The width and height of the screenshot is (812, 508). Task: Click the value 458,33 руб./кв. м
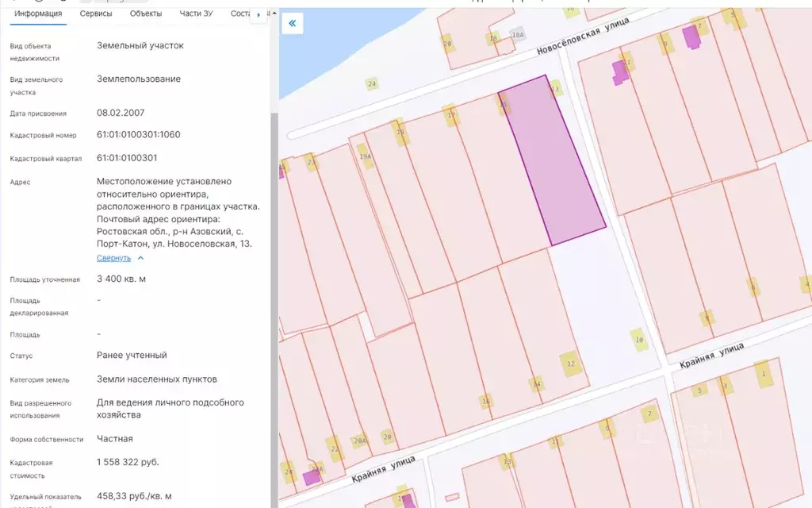point(134,497)
